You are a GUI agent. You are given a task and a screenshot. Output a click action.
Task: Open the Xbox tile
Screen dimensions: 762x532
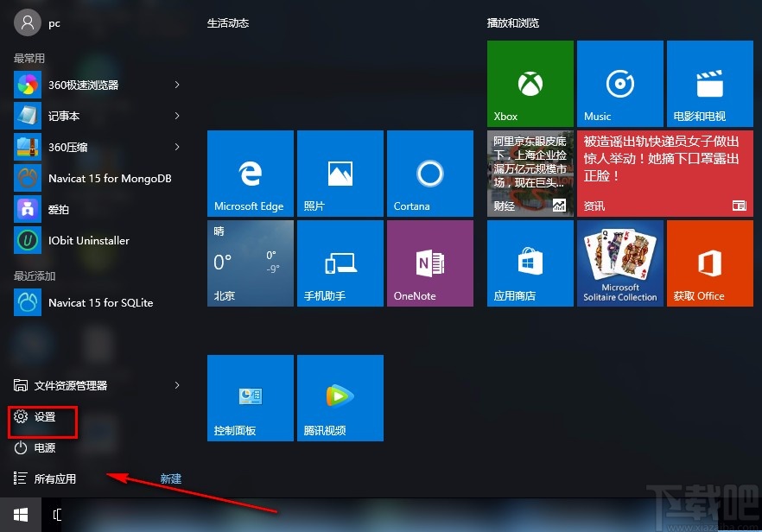point(530,83)
